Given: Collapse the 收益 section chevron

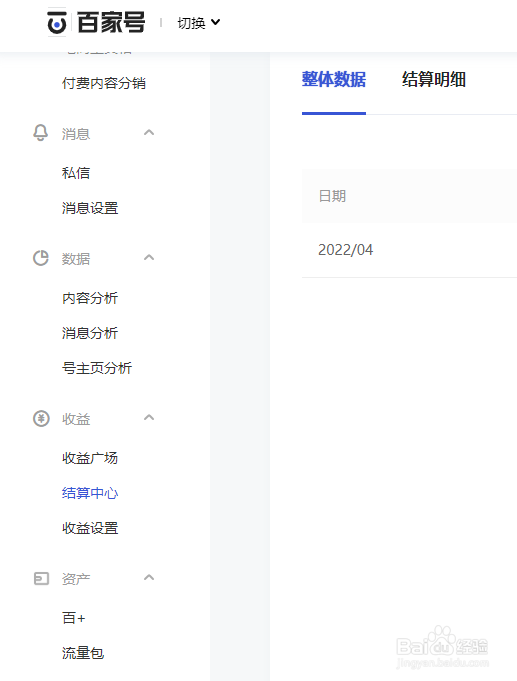Looking at the screenshot, I should [149, 417].
